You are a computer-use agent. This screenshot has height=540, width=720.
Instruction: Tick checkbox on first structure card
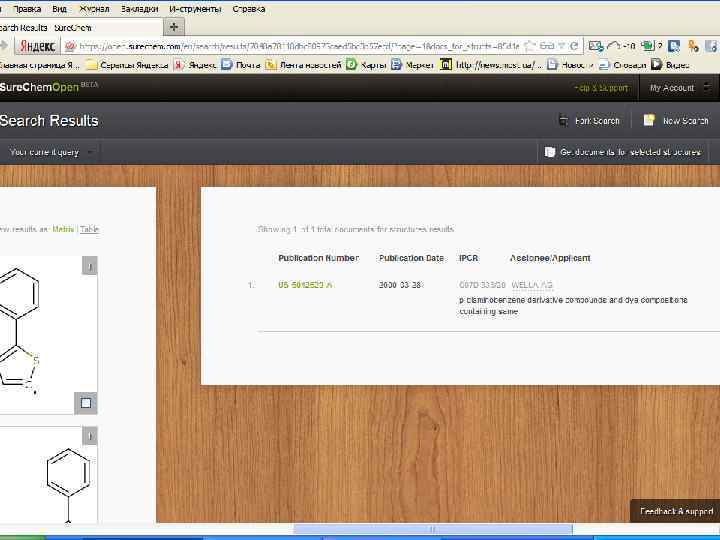(x=86, y=403)
